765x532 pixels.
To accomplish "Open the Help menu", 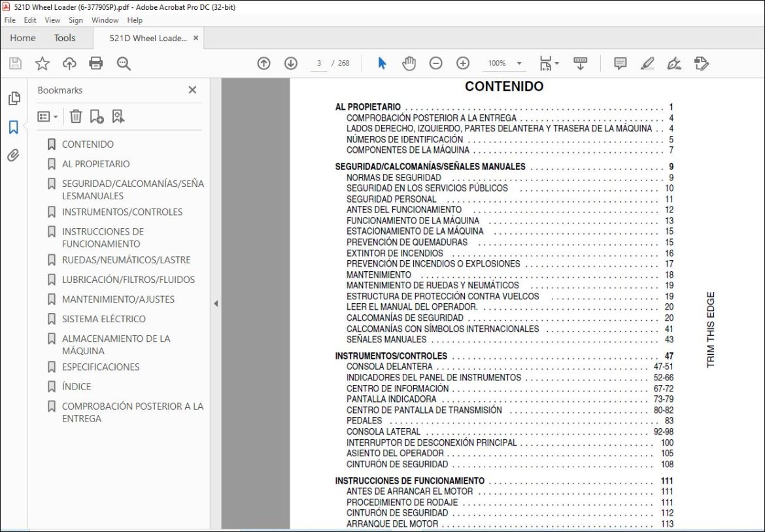I will 135,20.
